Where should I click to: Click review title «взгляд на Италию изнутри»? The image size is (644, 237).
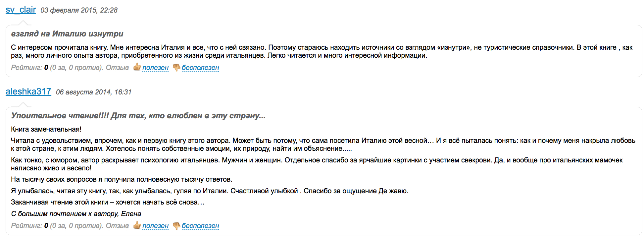click(67, 34)
